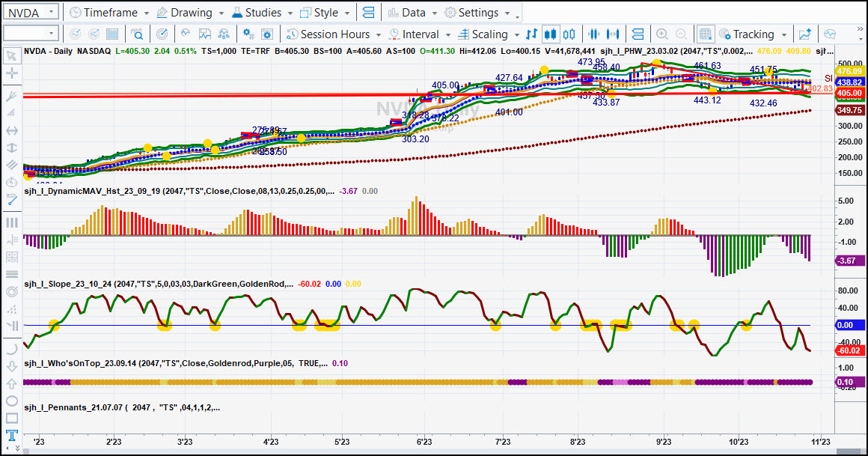Click the gears with hash icon
The width and height of the screenshot is (868, 456).
(248, 34)
